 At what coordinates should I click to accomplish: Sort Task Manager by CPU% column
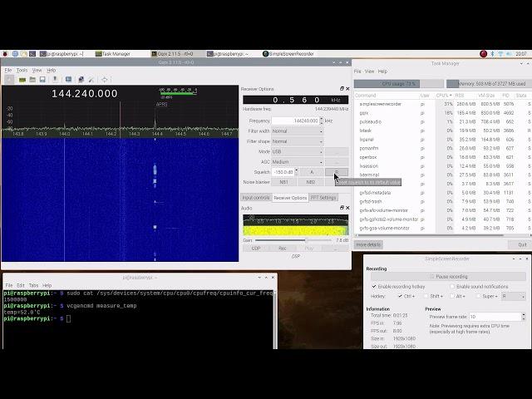pyautogui.click(x=444, y=96)
